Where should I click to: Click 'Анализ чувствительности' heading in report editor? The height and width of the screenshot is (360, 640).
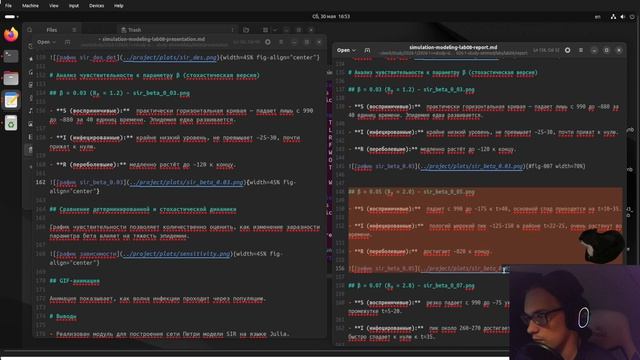pos(443,73)
